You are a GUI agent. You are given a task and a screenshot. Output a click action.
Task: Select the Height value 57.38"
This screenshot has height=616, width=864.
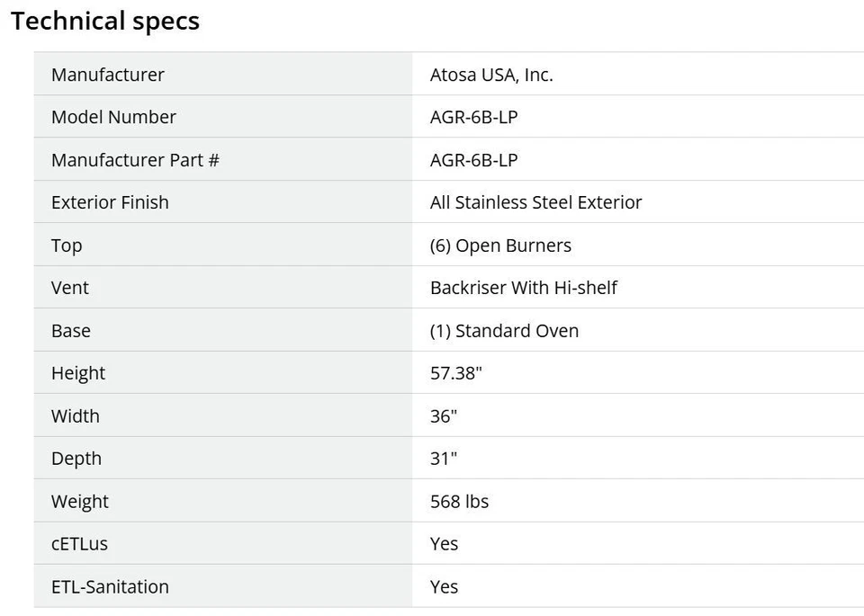[456, 373]
